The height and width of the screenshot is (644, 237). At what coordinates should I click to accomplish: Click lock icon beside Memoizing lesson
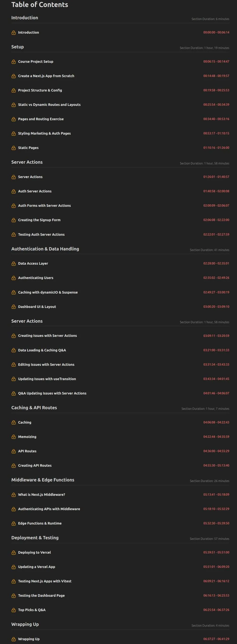click(x=14, y=437)
